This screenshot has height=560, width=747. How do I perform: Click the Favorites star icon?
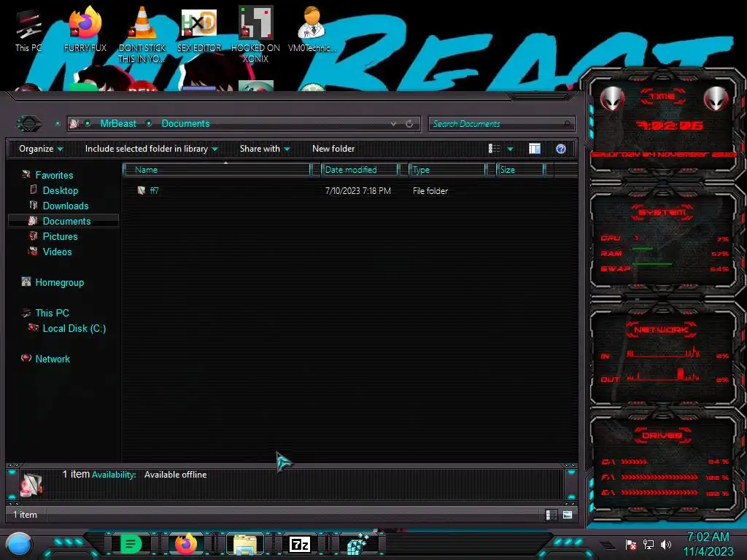click(x=26, y=175)
